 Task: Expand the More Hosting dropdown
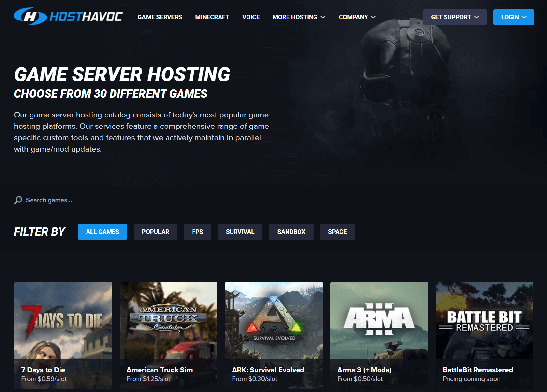point(299,17)
